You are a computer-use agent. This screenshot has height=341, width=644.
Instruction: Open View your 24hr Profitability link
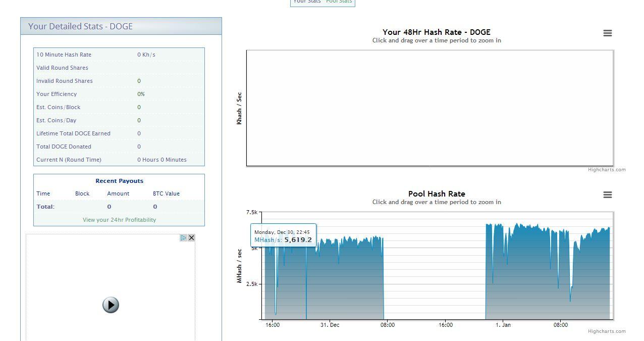(120, 220)
